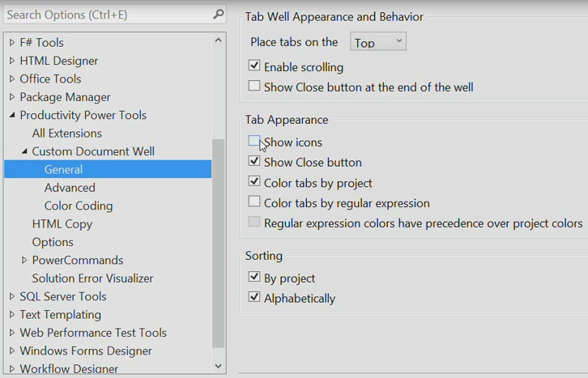Enable the Show icons checkbox

254,141
